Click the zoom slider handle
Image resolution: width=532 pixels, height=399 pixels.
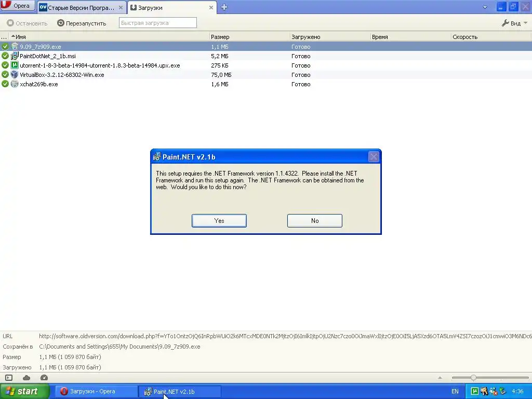[x=473, y=378]
